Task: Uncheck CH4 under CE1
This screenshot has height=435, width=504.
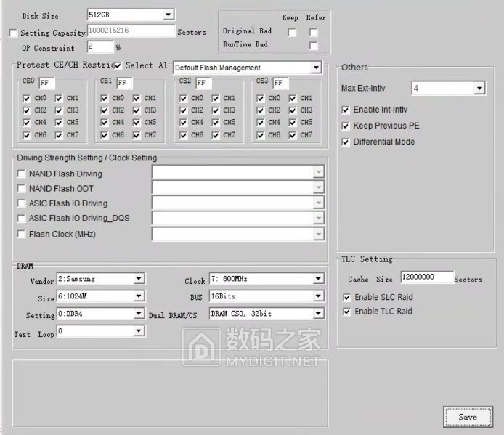Action: click(105, 123)
